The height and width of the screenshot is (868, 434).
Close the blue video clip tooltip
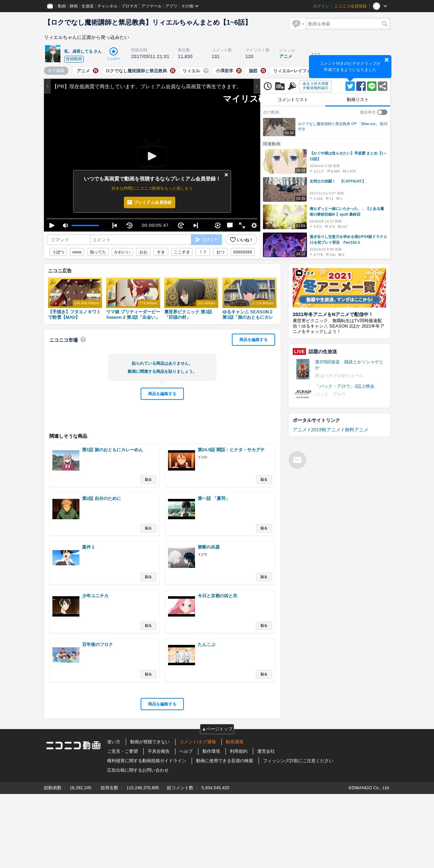coord(387,60)
